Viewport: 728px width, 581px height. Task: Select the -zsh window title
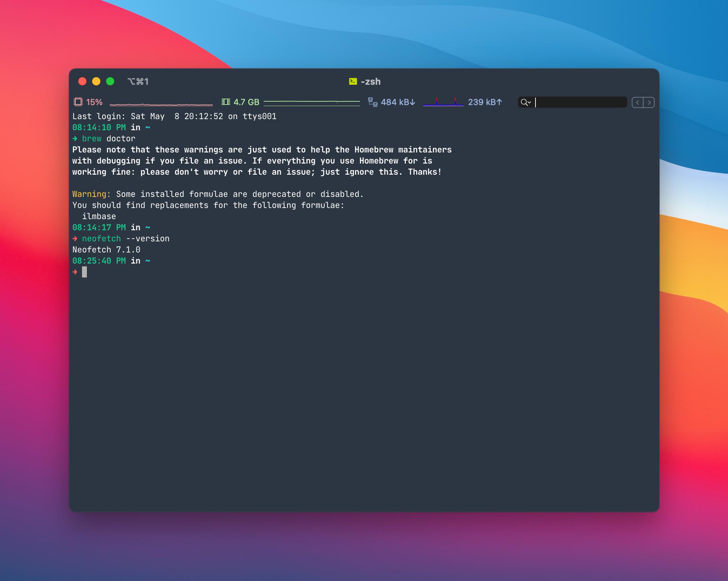pos(370,81)
